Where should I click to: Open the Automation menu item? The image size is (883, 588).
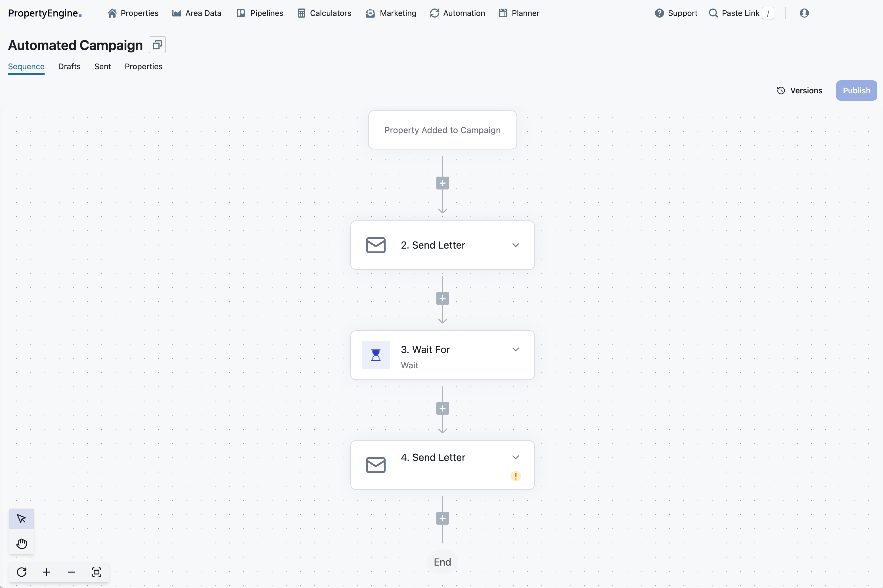point(457,13)
